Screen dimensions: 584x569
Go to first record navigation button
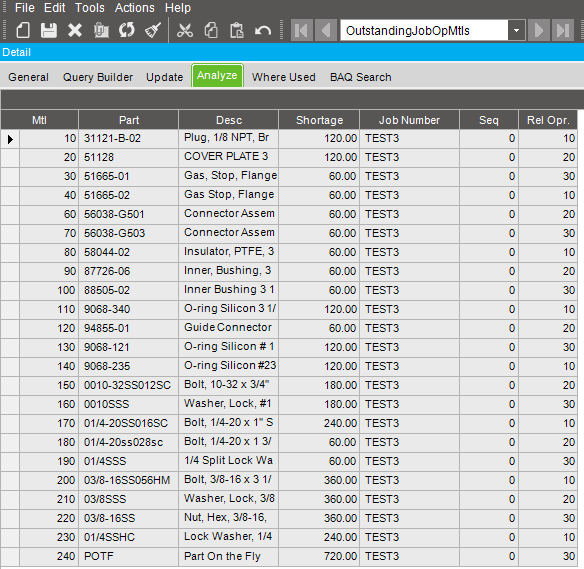[301, 30]
